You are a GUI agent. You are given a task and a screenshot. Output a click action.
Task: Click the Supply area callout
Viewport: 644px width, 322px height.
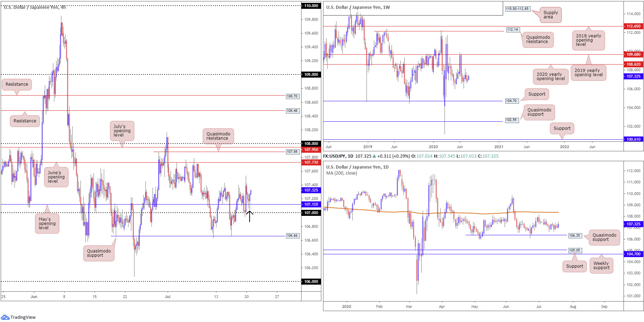click(550, 15)
